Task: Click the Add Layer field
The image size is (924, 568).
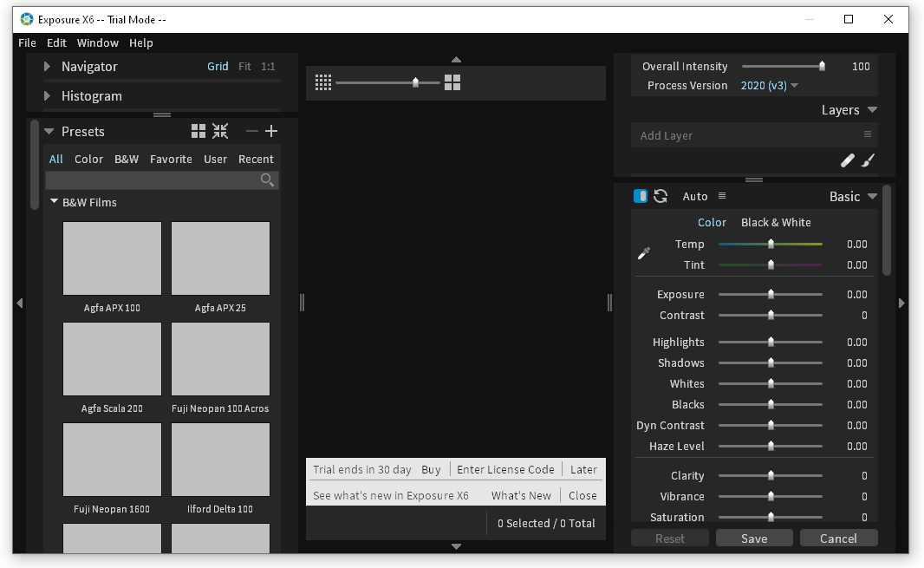Action: click(x=754, y=135)
